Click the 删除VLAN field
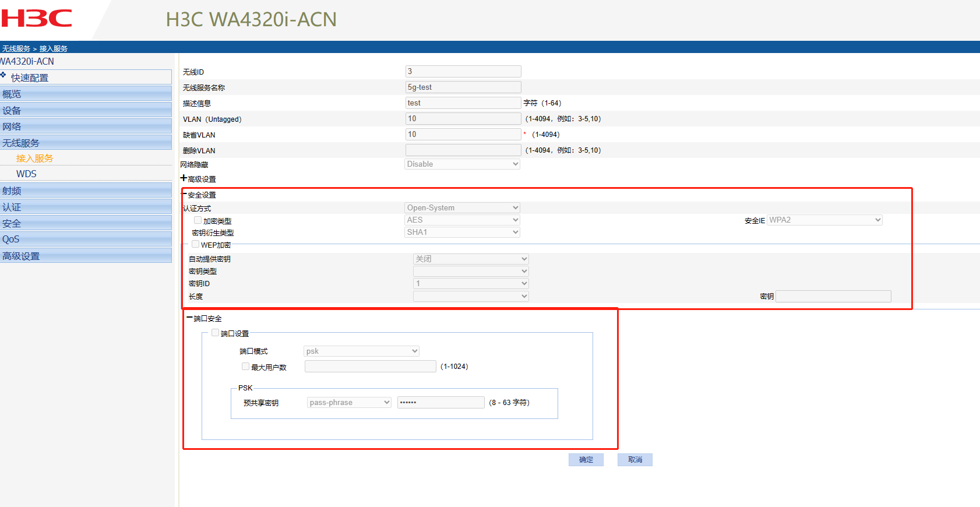 [x=463, y=150]
